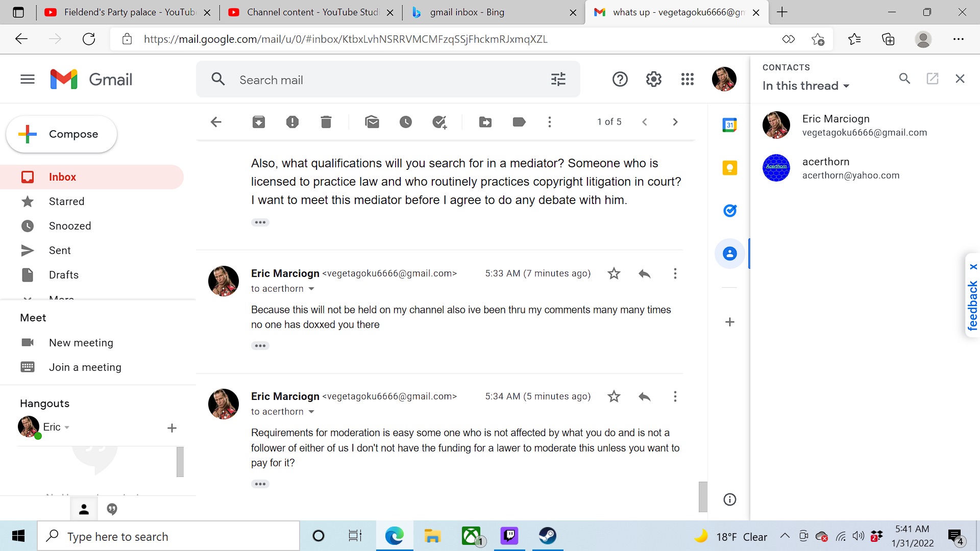
Task: Open the Drafts folder
Action: coord(92,275)
